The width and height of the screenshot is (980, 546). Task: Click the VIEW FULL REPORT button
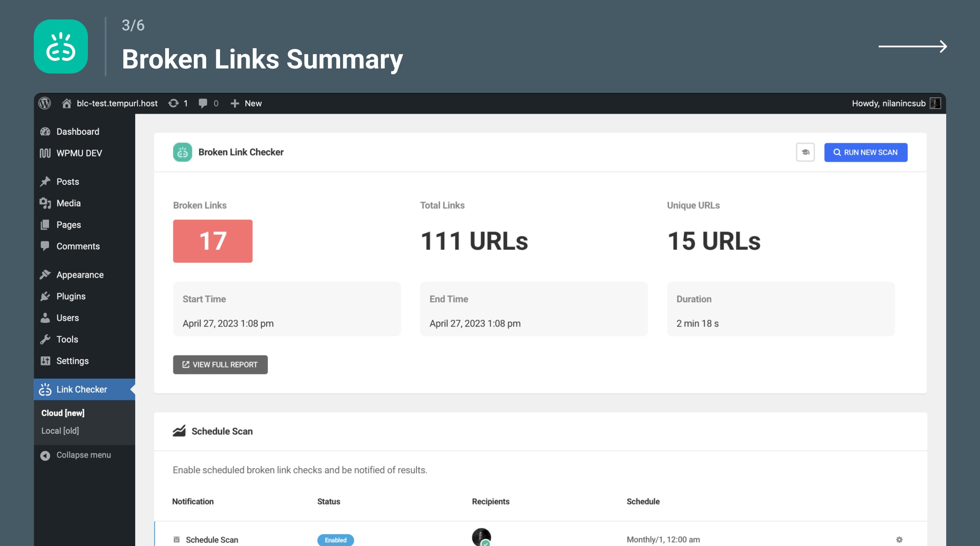[219, 364]
